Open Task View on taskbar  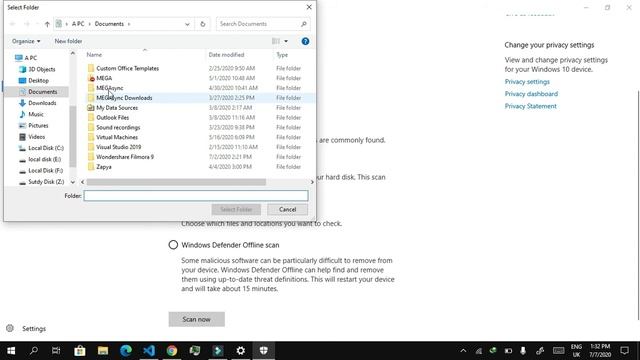[x=56, y=351]
